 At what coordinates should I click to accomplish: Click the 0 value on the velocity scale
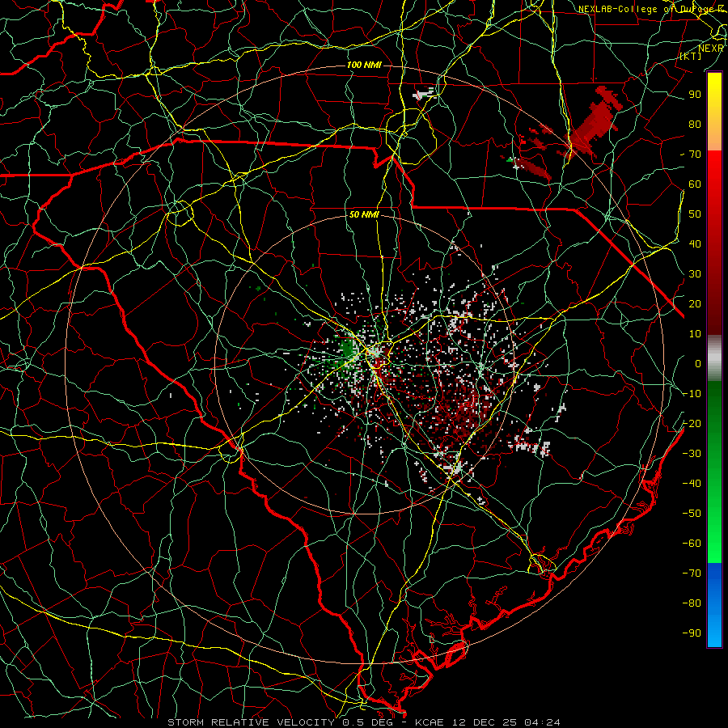(698, 363)
